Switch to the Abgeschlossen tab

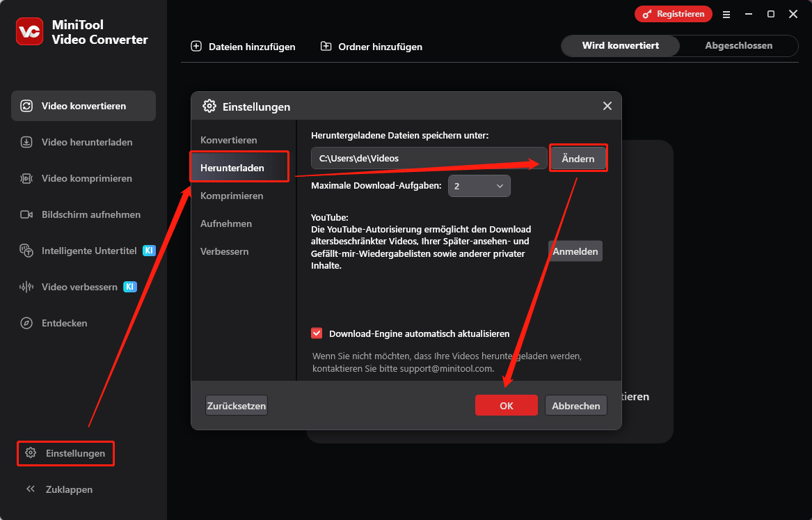coord(738,45)
